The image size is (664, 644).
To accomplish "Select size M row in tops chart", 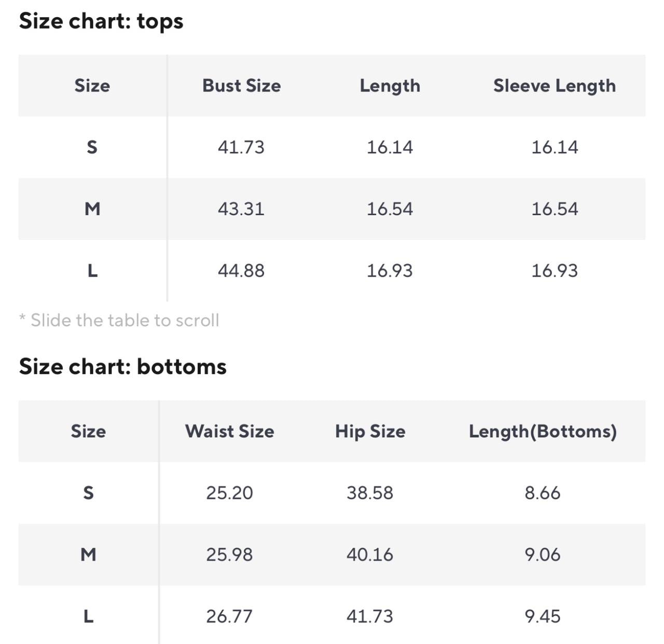I will [92, 209].
